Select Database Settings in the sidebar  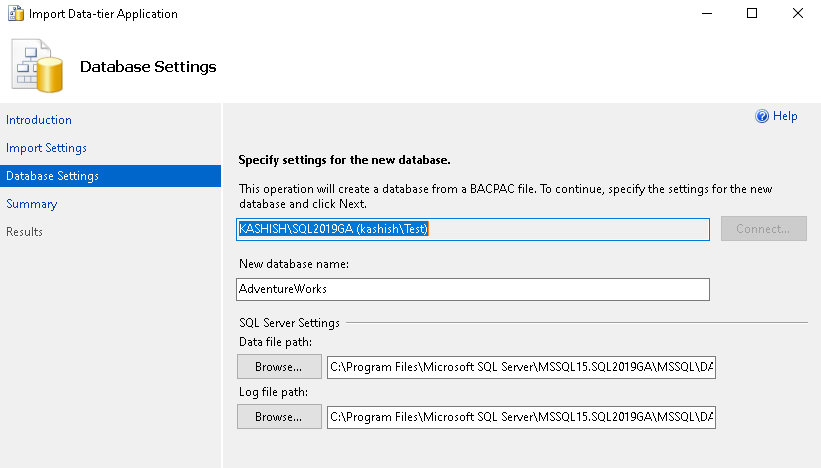tap(52, 176)
